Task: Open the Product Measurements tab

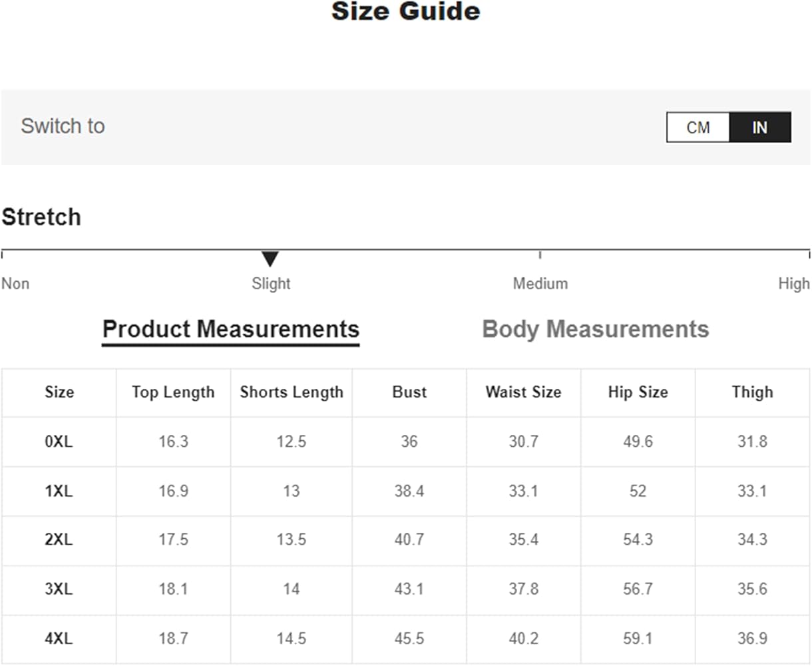Action: pos(230,330)
